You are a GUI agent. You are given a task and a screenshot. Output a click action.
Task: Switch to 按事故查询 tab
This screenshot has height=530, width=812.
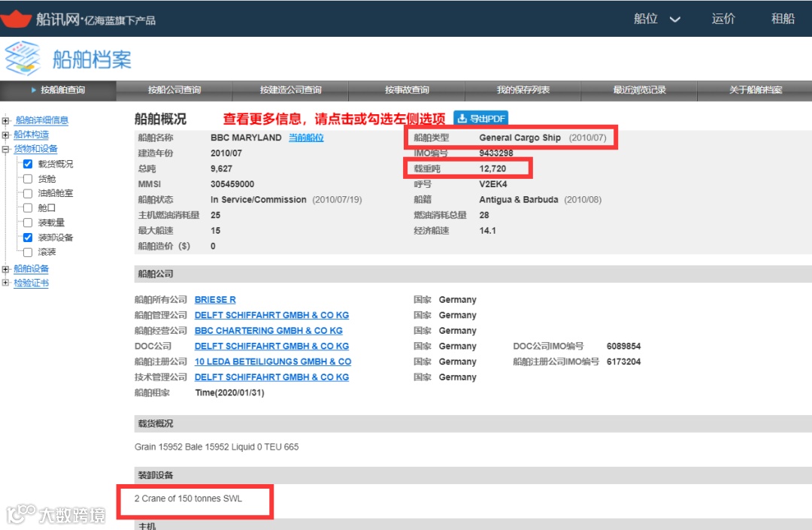(x=407, y=90)
